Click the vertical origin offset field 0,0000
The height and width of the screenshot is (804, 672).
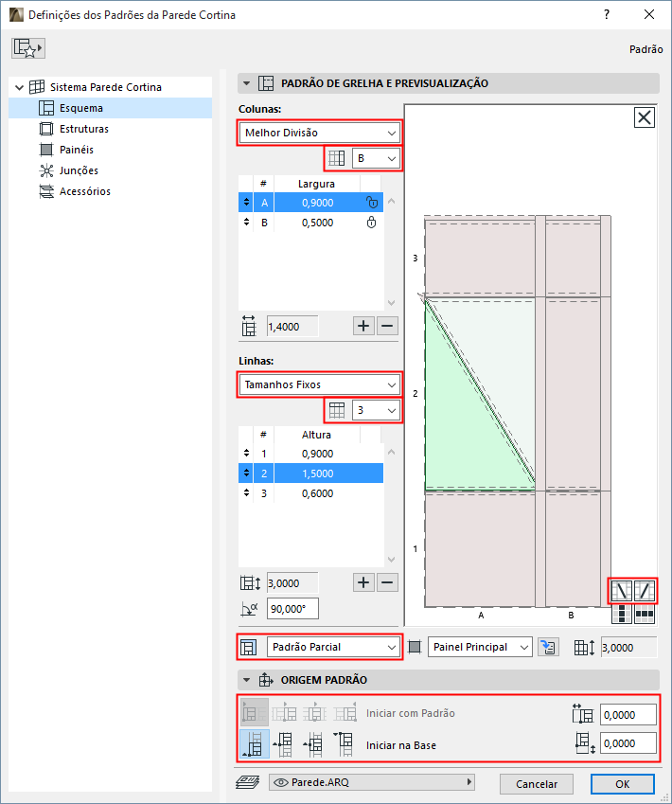628,743
